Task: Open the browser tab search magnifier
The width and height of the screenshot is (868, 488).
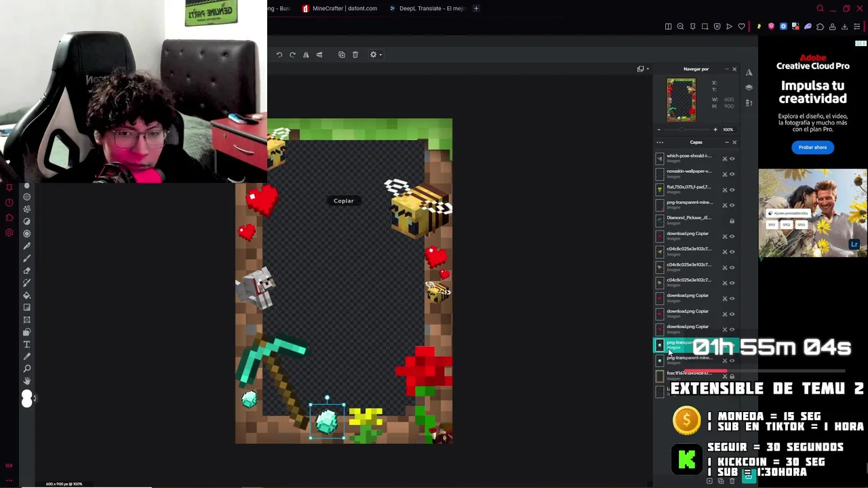Action: pyautogui.click(x=820, y=9)
